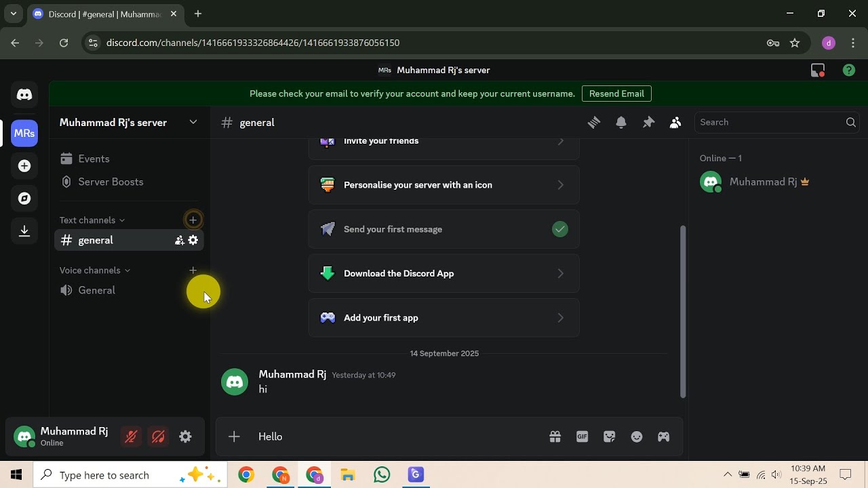Viewport: 868px width, 488px height.
Task: Open sticker picker icon
Action: [x=609, y=436]
